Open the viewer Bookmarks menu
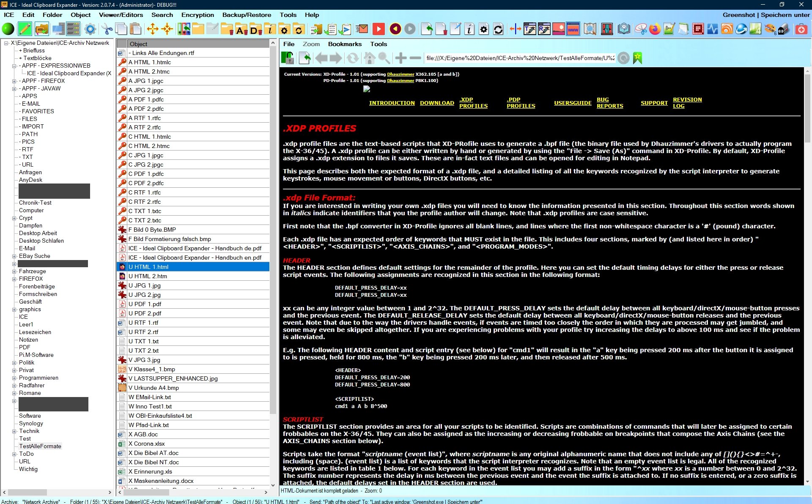The height and width of the screenshot is (504, 812). [x=345, y=44]
